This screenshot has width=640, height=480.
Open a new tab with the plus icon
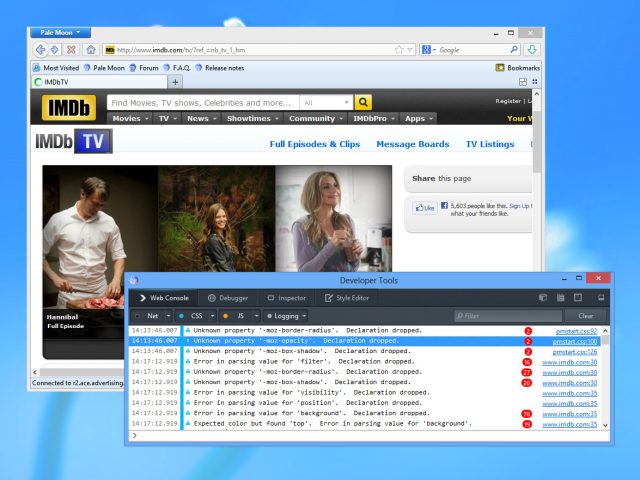176,82
